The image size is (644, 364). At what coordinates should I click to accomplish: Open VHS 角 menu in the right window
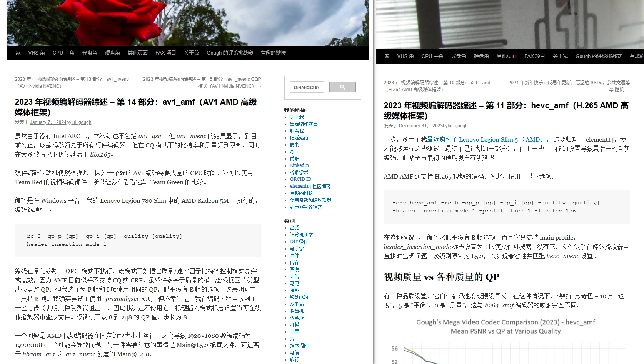click(405, 56)
